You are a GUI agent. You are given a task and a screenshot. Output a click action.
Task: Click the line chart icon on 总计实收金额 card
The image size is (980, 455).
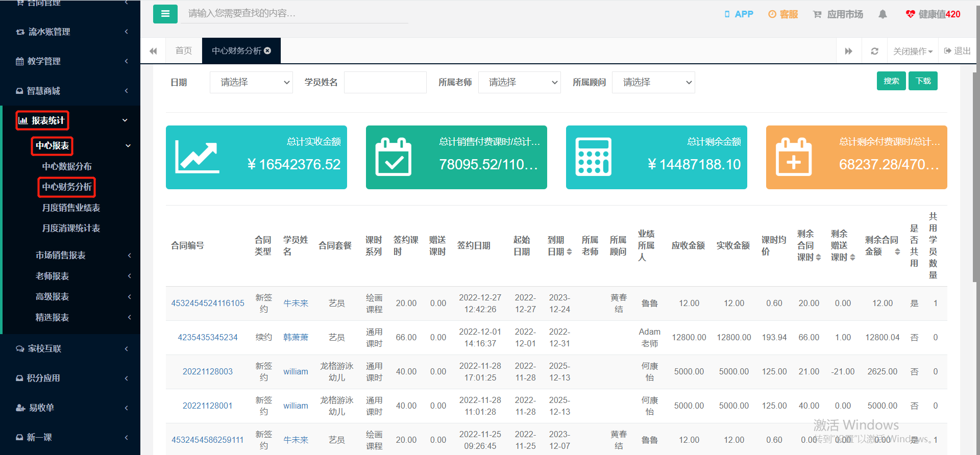point(197,157)
